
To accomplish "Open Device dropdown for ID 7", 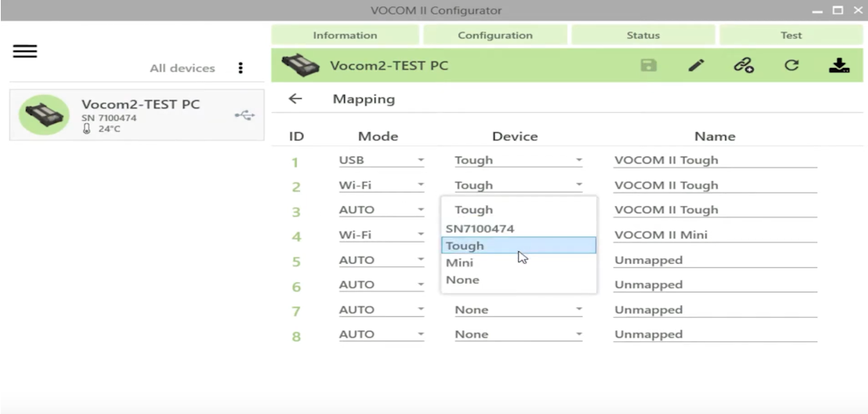I will [518, 310].
